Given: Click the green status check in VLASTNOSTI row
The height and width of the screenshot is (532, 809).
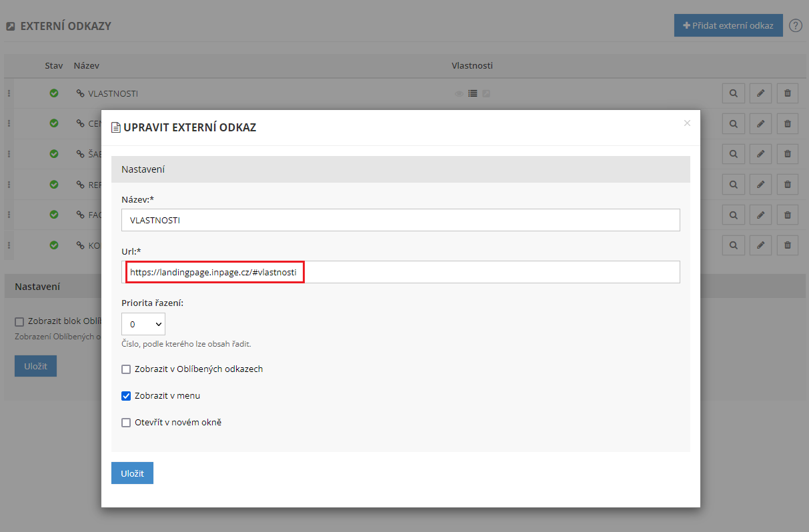Looking at the screenshot, I should [x=54, y=93].
